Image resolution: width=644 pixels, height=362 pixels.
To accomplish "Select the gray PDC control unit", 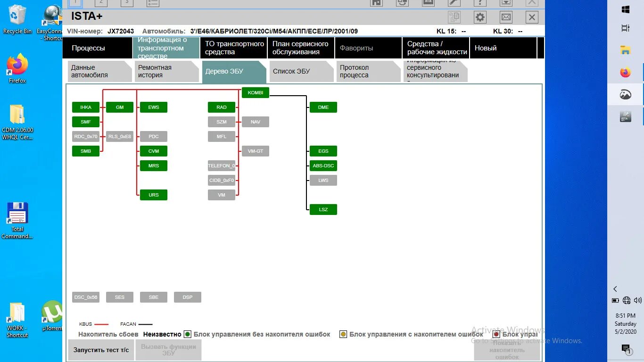I will pos(154,137).
